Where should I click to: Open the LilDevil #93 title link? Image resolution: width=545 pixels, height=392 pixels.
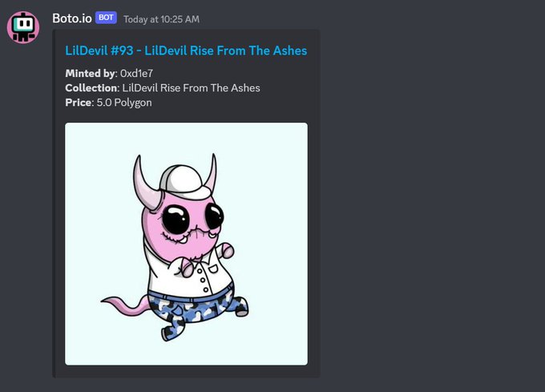point(186,51)
